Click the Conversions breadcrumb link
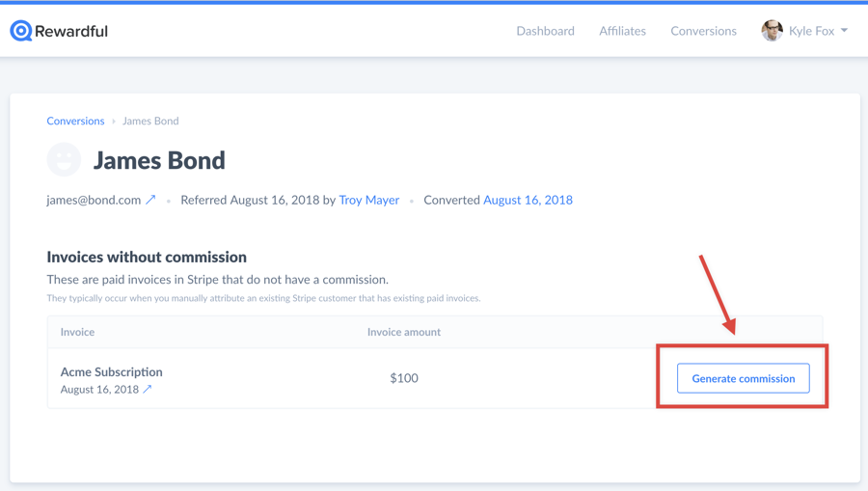The width and height of the screenshot is (868, 491). click(75, 121)
